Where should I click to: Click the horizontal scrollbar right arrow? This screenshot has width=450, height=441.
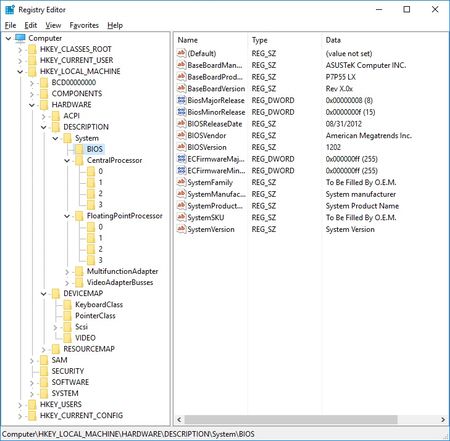[443, 419]
